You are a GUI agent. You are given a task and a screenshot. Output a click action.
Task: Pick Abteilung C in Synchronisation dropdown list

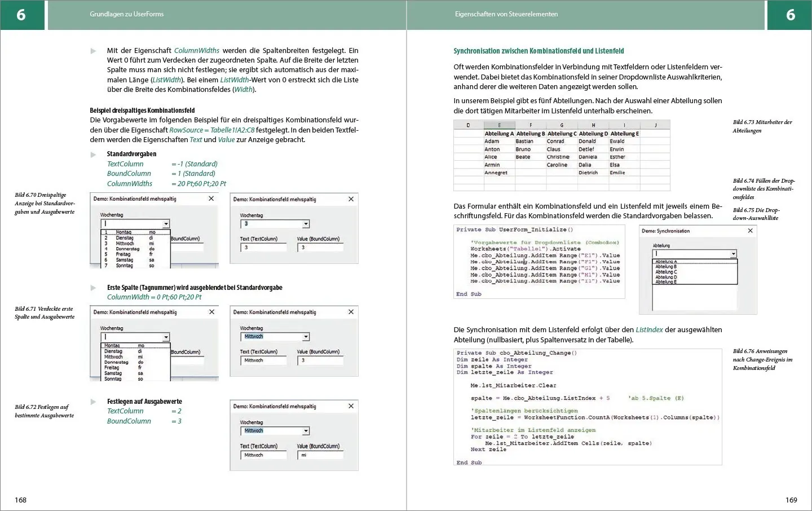[695, 272]
